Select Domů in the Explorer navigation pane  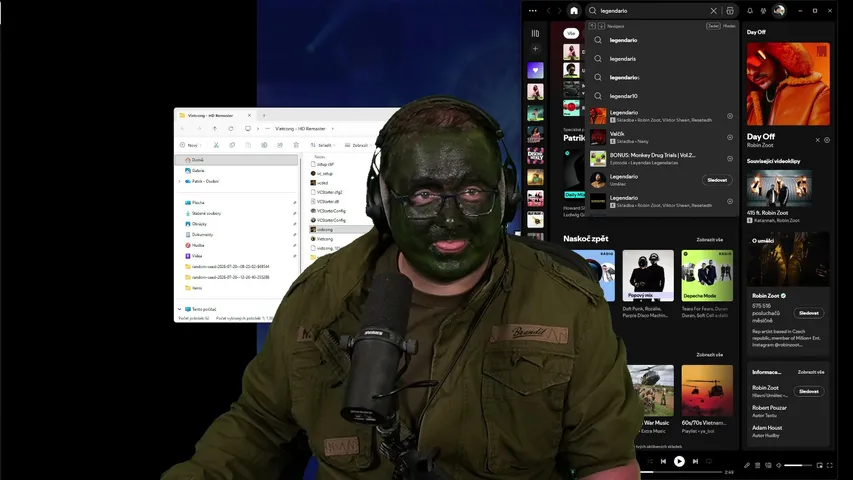pos(237,160)
